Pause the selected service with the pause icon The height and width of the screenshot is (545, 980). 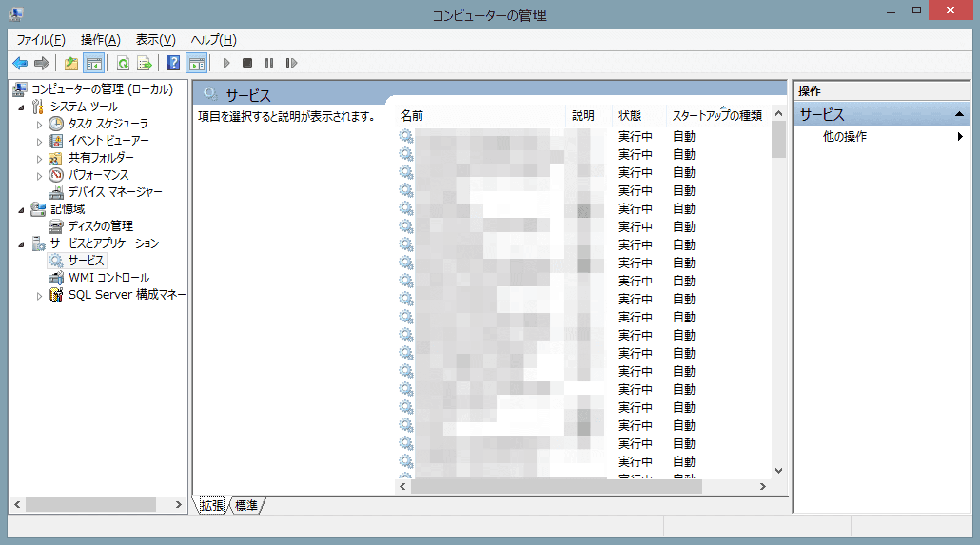coord(269,62)
